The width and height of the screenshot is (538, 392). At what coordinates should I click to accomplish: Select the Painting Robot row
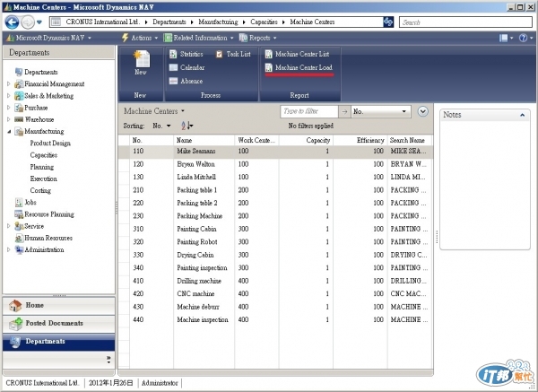[x=275, y=242]
